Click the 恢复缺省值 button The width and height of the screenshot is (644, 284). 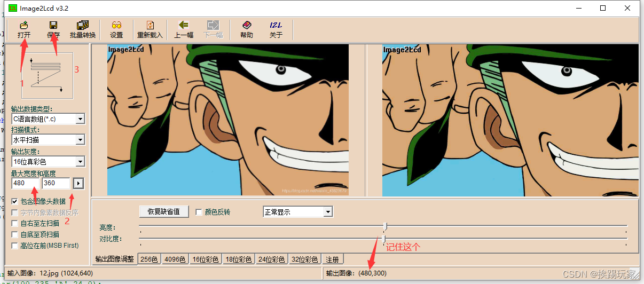click(164, 211)
